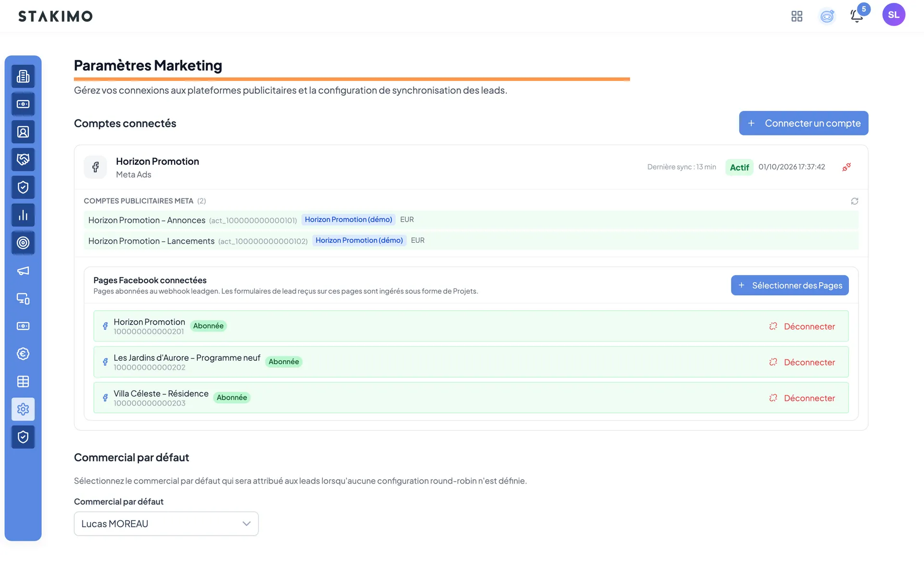Open the assistant robot icon in header
Screen dimensions: 924x578
coord(827,16)
